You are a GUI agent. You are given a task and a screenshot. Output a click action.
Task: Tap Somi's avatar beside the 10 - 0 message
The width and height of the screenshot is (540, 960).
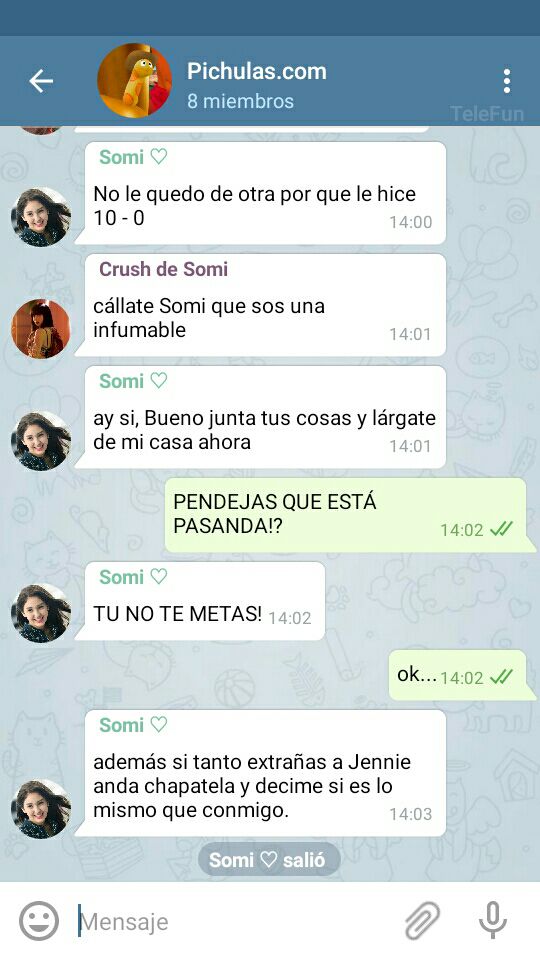pyautogui.click(x=41, y=217)
